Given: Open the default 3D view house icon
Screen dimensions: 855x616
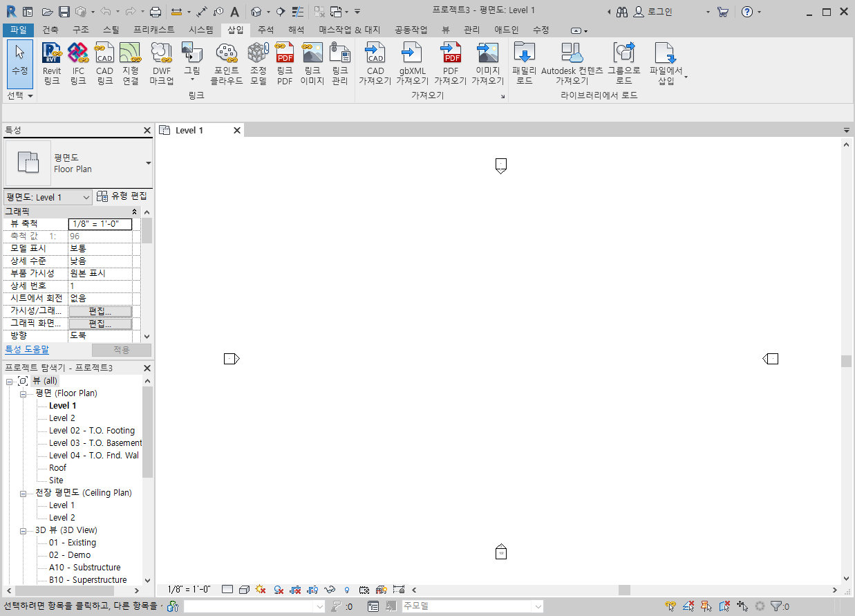Looking at the screenshot, I should pos(256,12).
